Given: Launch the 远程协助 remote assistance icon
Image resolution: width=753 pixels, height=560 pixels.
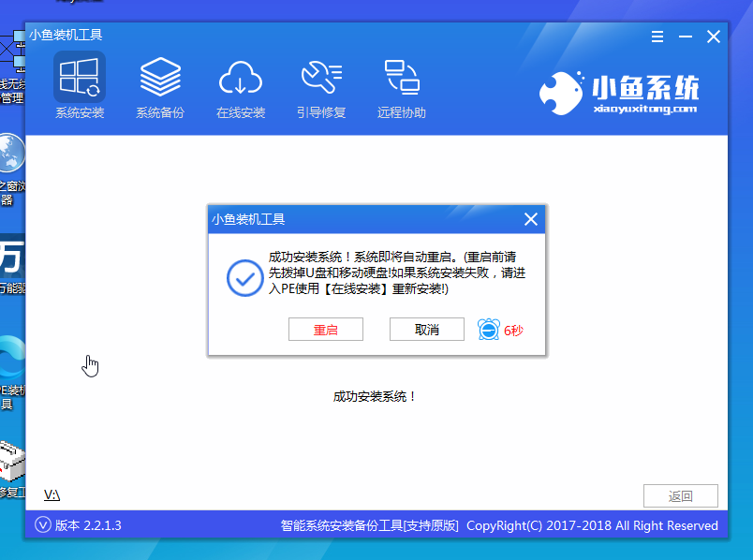Looking at the screenshot, I should [x=402, y=86].
